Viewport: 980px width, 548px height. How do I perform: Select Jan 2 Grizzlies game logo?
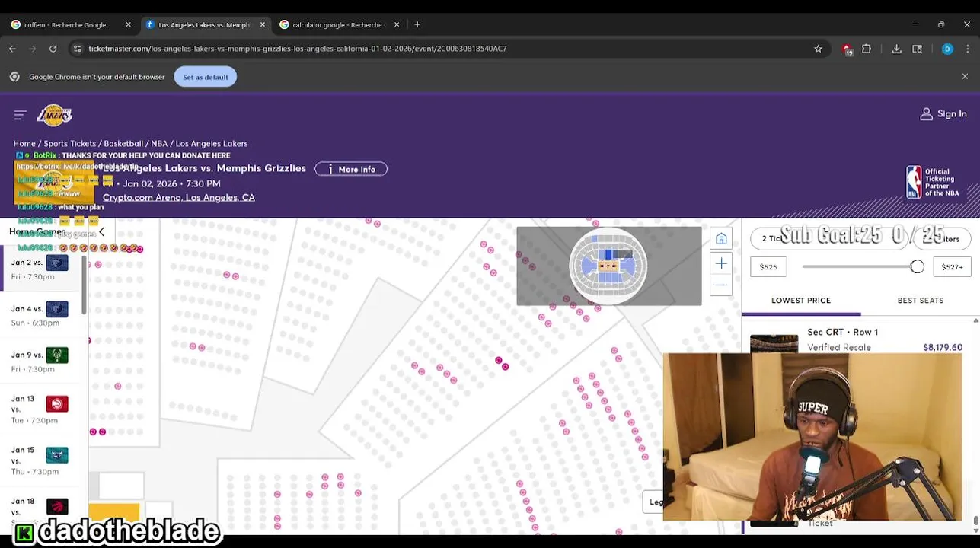57,263
